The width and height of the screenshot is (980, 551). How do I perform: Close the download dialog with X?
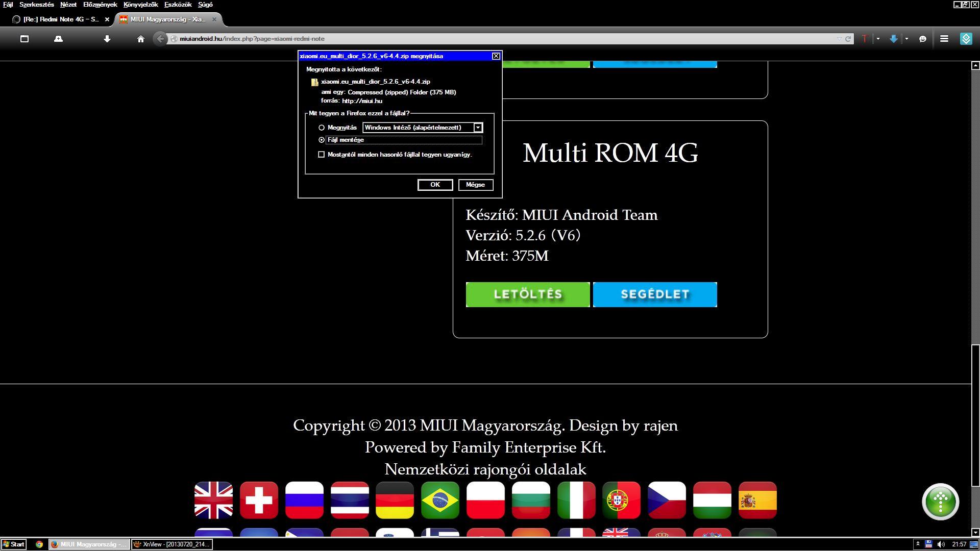(x=496, y=56)
